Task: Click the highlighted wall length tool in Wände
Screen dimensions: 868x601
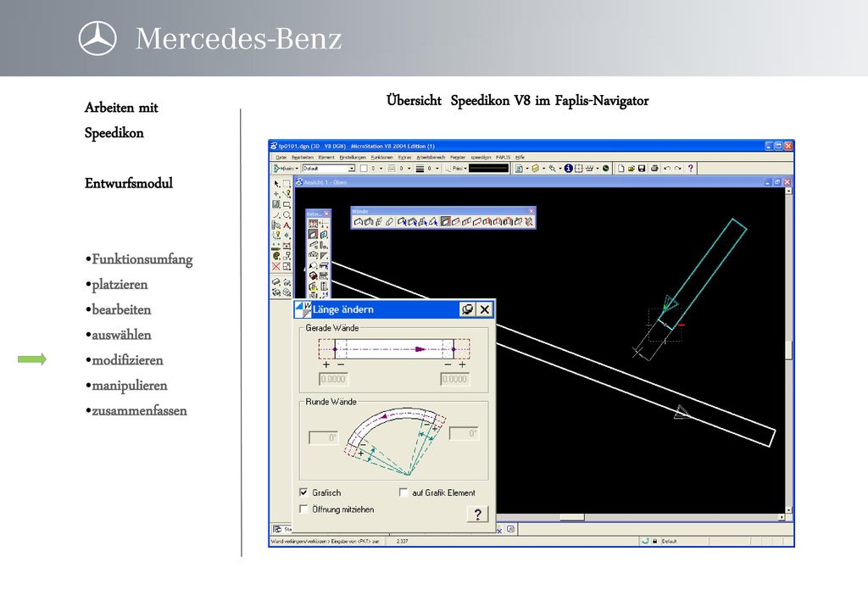Action: (x=446, y=221)
